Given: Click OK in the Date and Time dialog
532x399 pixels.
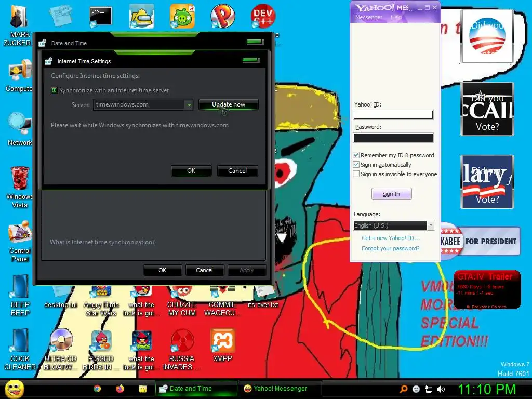Looking at the screenshot, I should click(163, 270).
